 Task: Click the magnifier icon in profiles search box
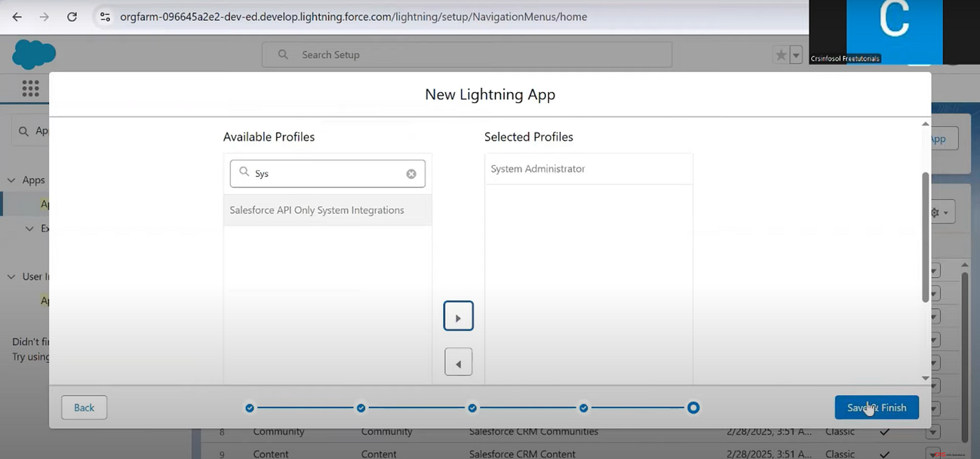tap(244, 172)
